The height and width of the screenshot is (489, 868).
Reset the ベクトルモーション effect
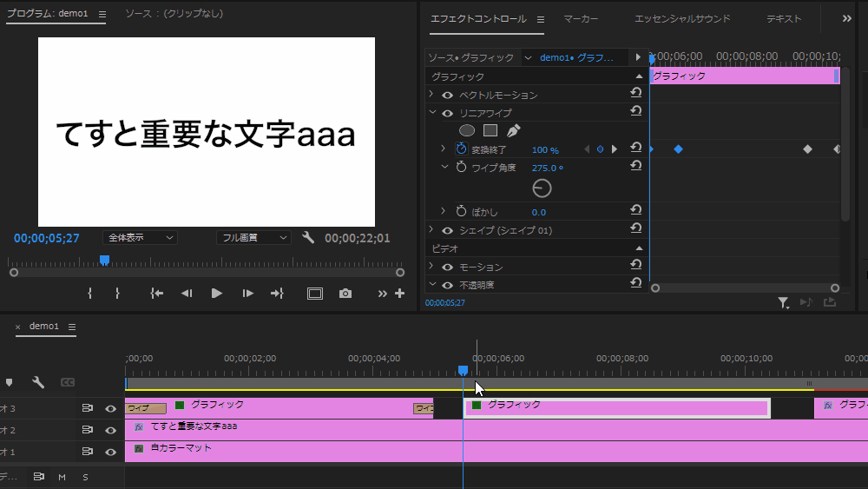(635, 93)
